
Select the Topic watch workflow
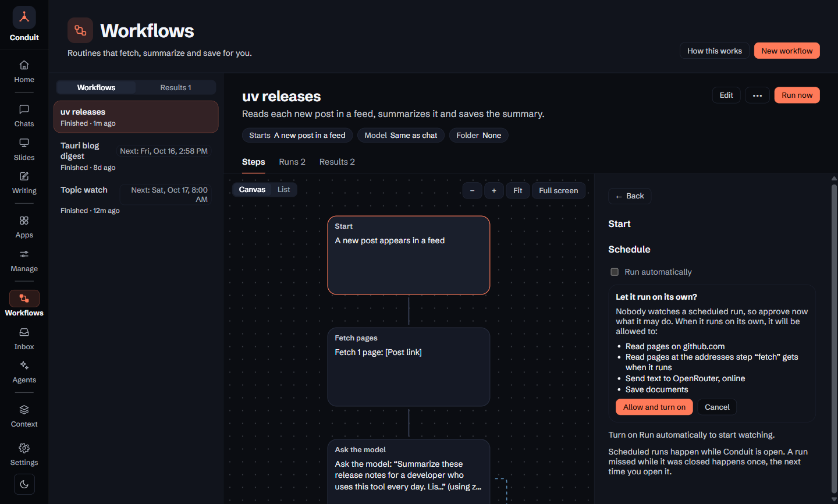pyautogui.click(x=136, y=200)
